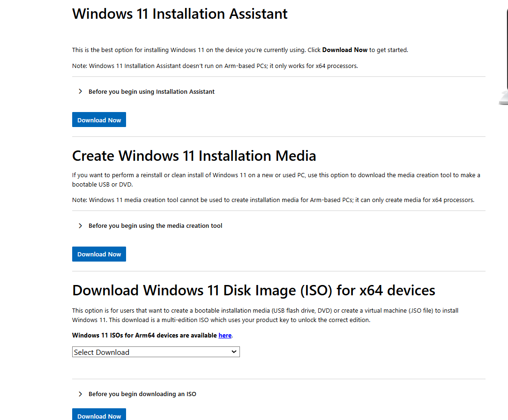
Task: Expand 'Before you begin using the media creation tool'
Action: [150, 226]
